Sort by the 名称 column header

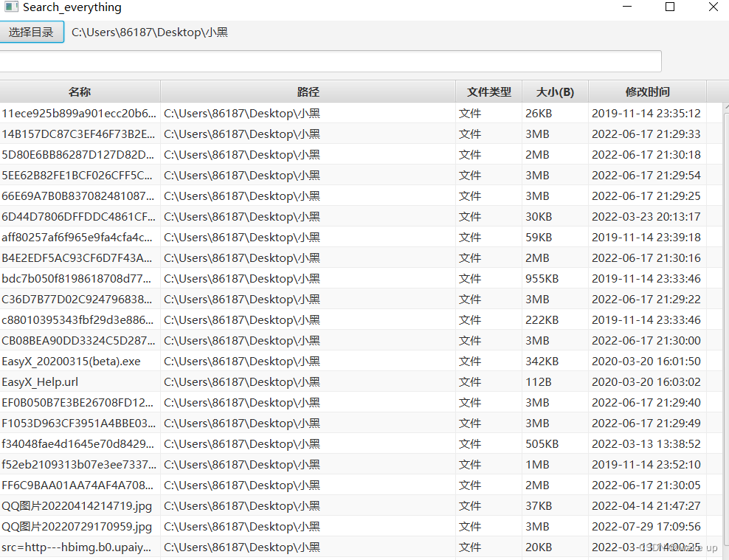pyautogui.click(x=79, y=91)
